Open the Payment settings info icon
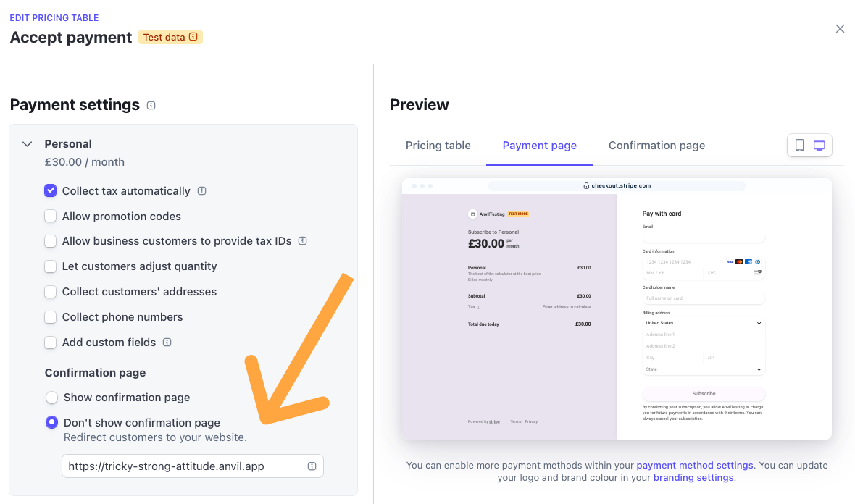 [x=151, y=106]
